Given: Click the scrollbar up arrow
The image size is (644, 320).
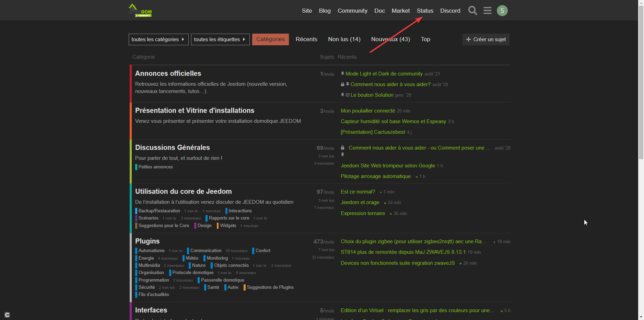Looking at the screenshot, I should pyautogui.click(x=641, y=3).
